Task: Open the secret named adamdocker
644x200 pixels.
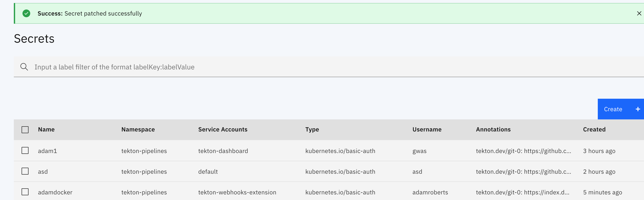Action: click(x=55, y=192)
